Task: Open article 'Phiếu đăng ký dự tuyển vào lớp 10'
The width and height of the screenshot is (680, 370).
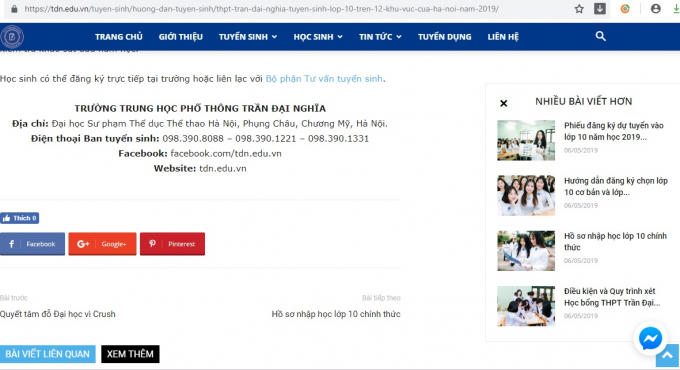Action: pyautogui.click(x=614, y=131)
